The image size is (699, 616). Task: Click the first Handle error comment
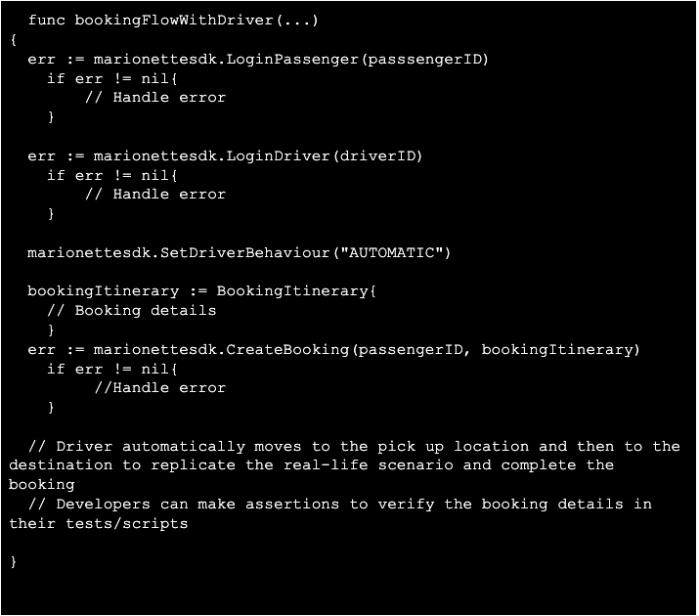pos(155,97)
